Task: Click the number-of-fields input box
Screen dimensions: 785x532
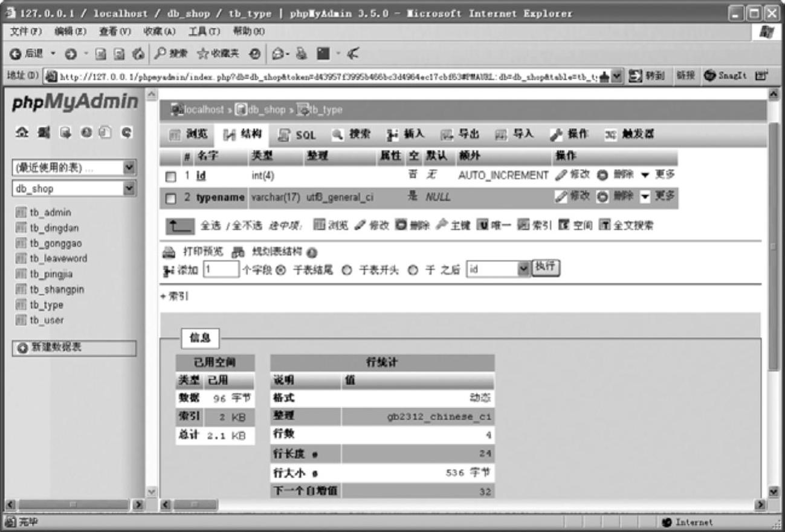Action: (x=221, y=269)
